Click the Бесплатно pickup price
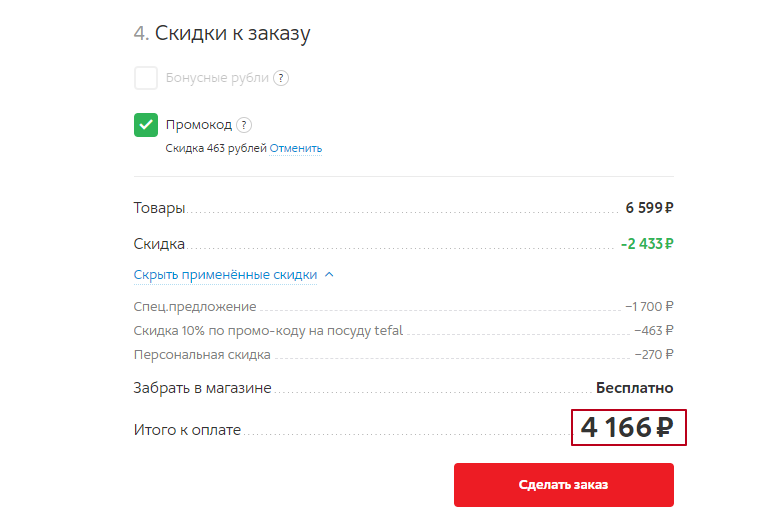 pyautogui.click(x=635, y=388)
